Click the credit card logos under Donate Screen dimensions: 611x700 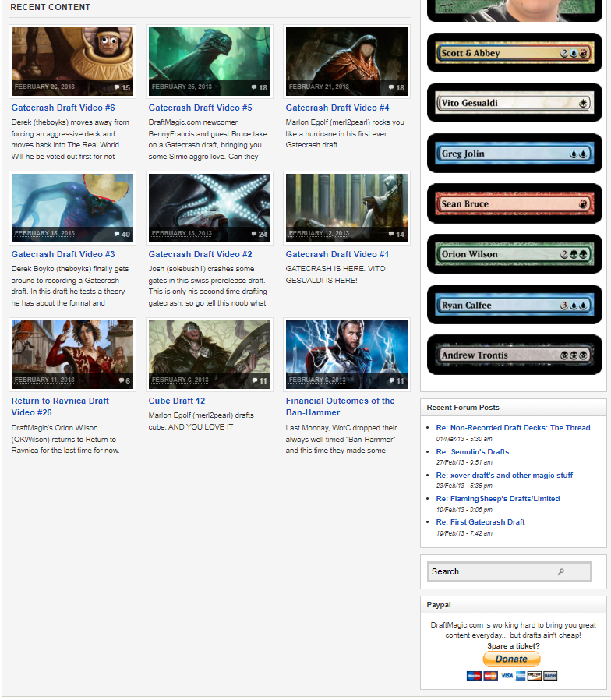[x=512, y=676]
